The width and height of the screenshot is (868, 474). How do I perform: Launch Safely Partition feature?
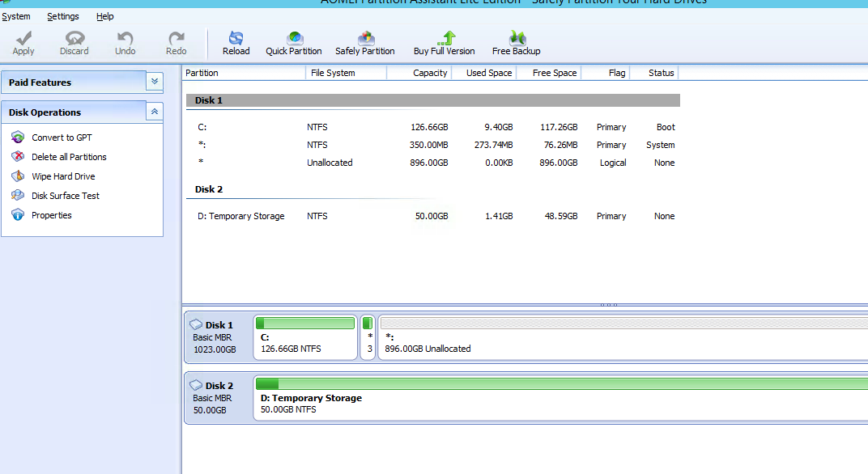[365, 42]
